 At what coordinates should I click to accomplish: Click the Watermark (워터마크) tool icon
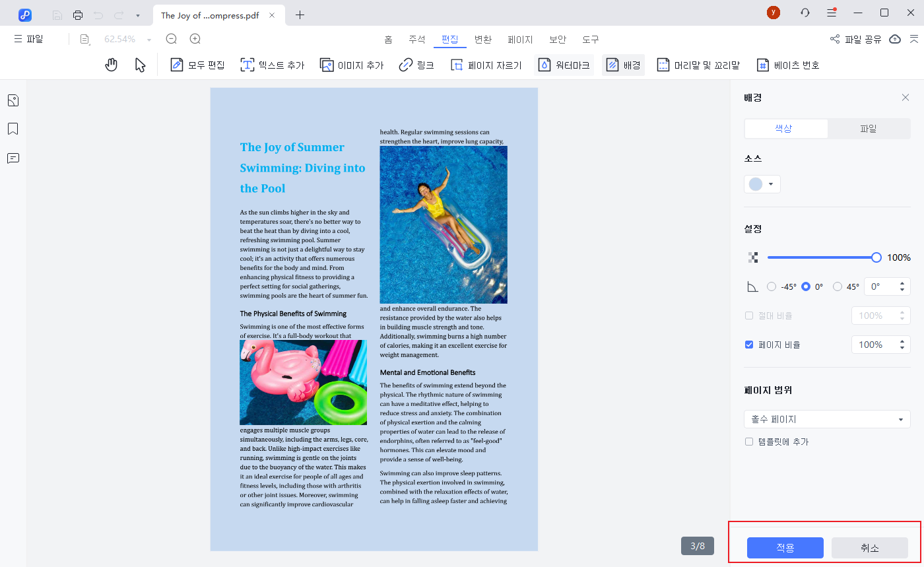point(544,65)
